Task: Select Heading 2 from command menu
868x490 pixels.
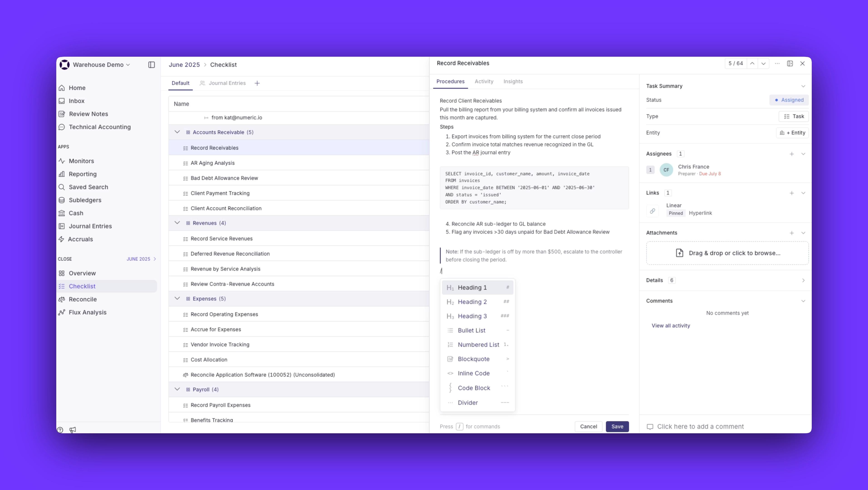Action: (x=478, y=302)
